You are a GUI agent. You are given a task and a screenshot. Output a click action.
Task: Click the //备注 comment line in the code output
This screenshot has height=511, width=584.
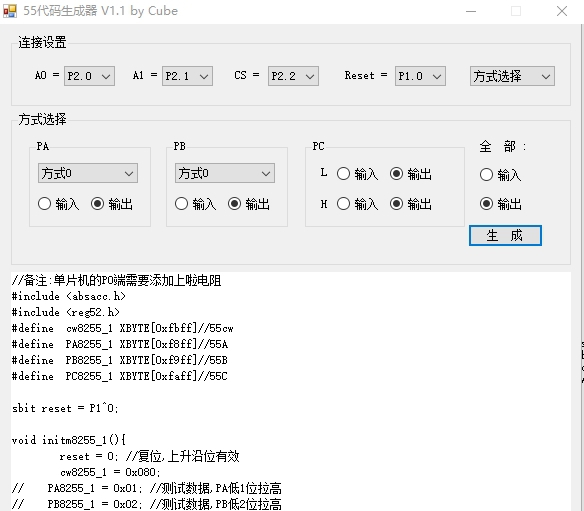tap(117, 280)
